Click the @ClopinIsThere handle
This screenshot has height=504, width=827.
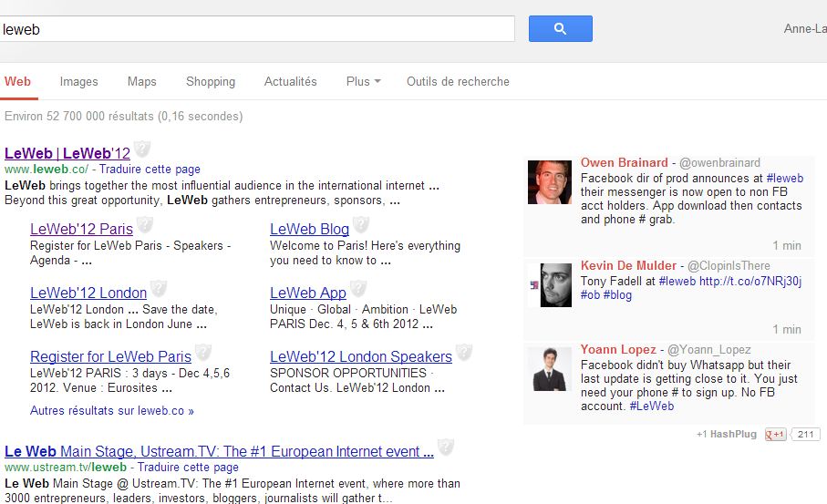click(x=729, y=266)
